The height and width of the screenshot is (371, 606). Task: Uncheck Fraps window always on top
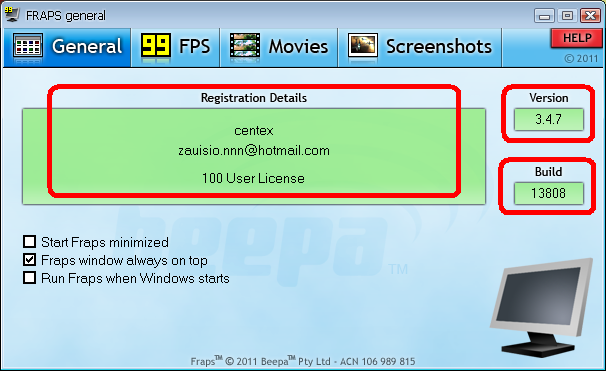tap(29, 260)
